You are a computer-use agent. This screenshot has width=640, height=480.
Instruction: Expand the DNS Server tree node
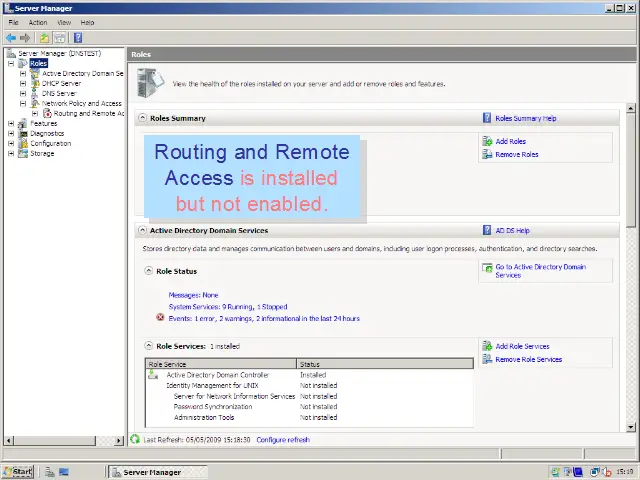tap(23, 93)
